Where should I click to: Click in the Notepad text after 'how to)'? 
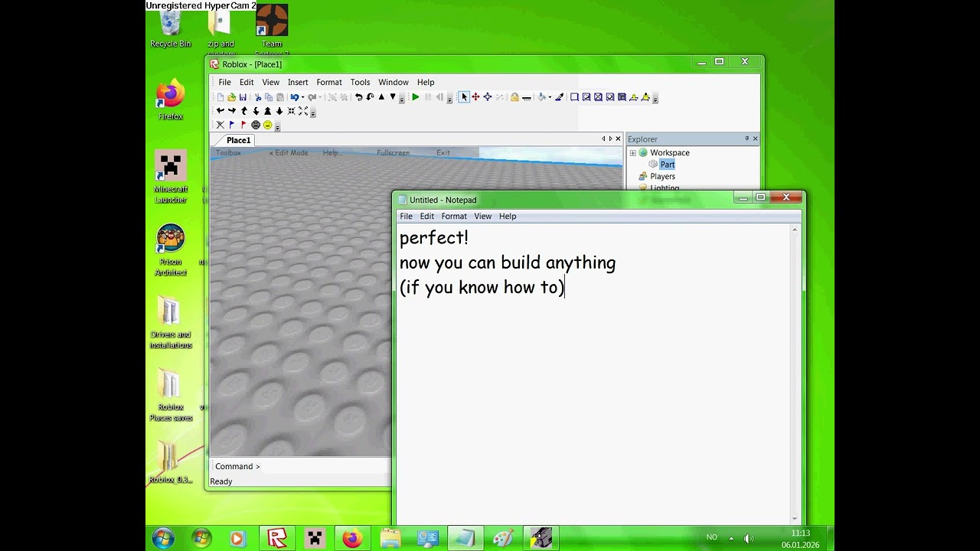click(566, 288)
